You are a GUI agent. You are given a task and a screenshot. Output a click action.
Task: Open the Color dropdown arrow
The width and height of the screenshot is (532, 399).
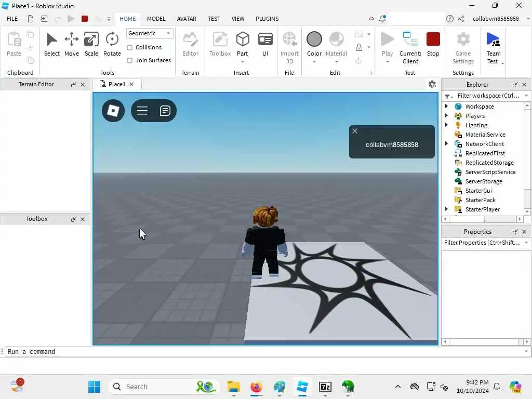pyautogui.click(x=314, y=62)
